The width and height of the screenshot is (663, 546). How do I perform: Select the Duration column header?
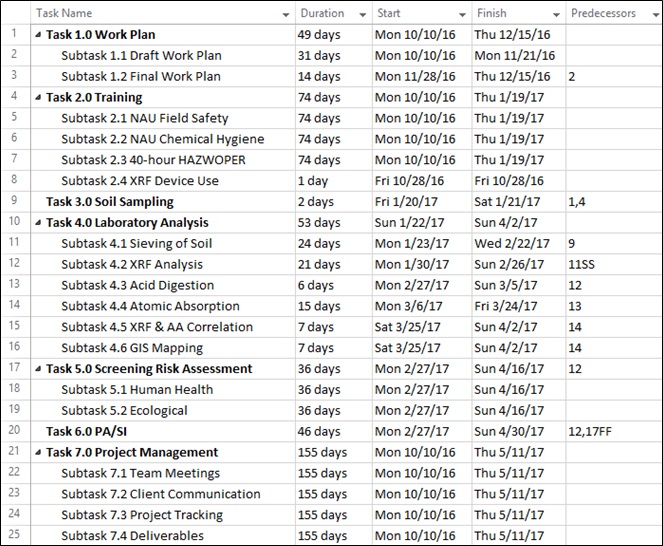coord(334,13)
